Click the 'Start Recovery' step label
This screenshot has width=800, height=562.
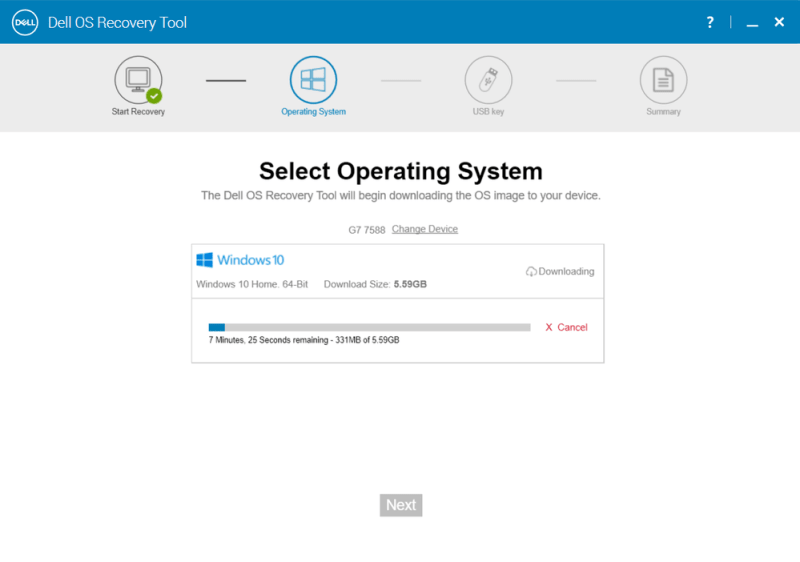[x=138, y=112]
